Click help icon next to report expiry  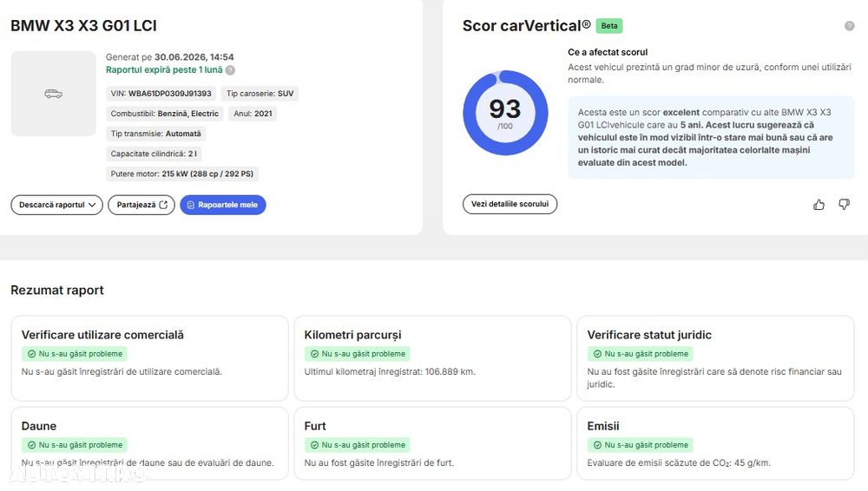coord(230,70)
